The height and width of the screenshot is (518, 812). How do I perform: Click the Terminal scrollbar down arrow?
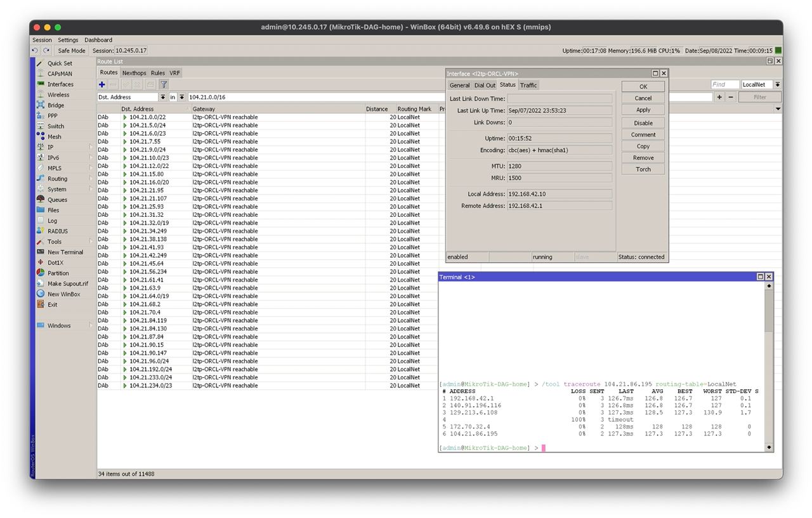[769, 448]
